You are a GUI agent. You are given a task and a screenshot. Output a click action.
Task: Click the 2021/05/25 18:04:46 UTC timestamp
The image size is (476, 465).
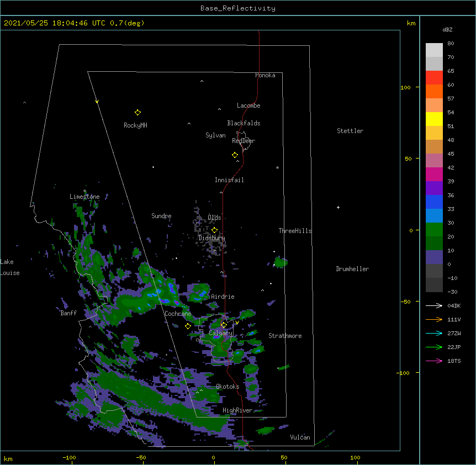55,23
